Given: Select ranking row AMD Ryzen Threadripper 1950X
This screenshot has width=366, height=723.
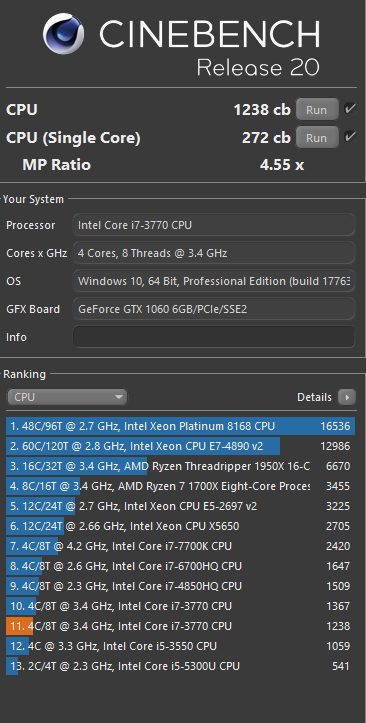Looking at the screenshot, I should click(180, 466).
